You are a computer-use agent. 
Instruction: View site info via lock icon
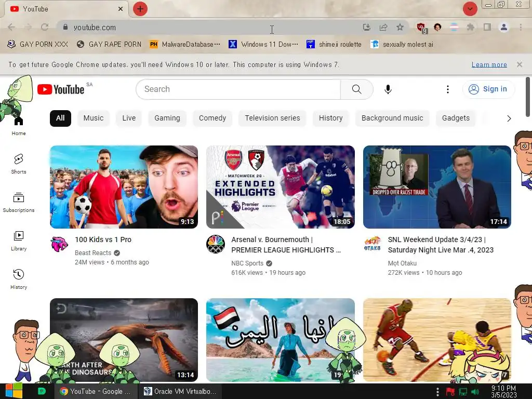[x=65, y=27]
